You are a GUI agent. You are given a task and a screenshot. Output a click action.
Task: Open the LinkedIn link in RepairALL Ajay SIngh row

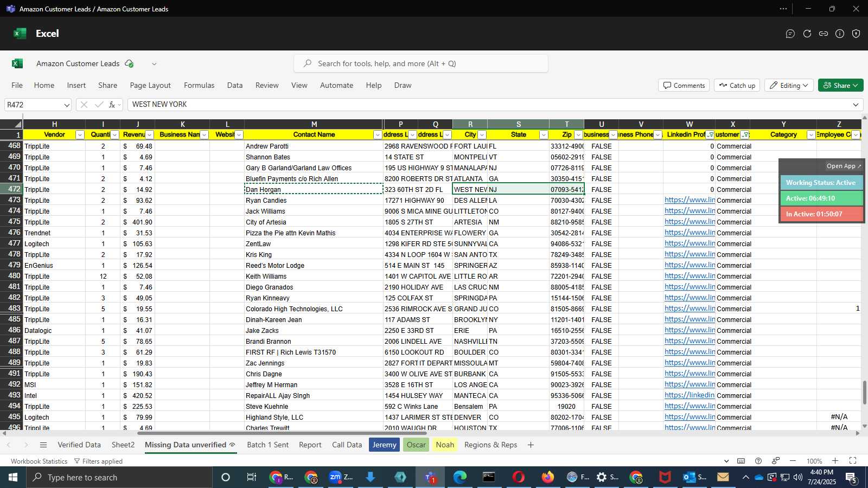click(690, 395)
